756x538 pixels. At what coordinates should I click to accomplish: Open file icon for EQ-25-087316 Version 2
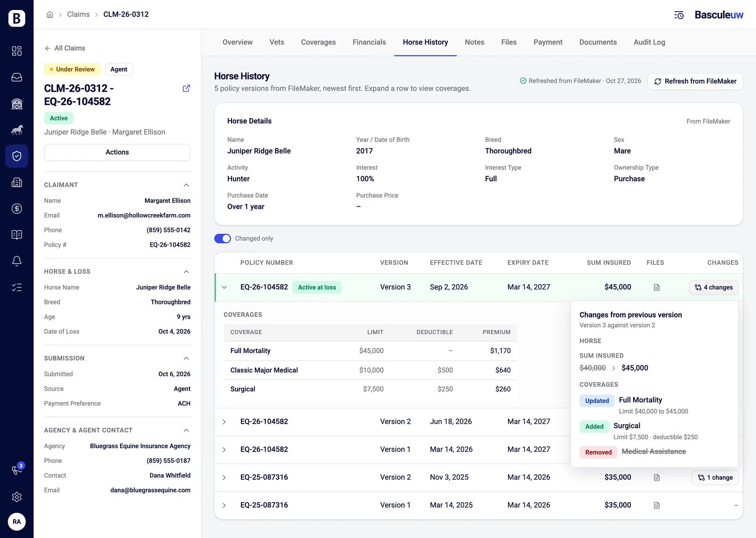click(x=657, y=477)
